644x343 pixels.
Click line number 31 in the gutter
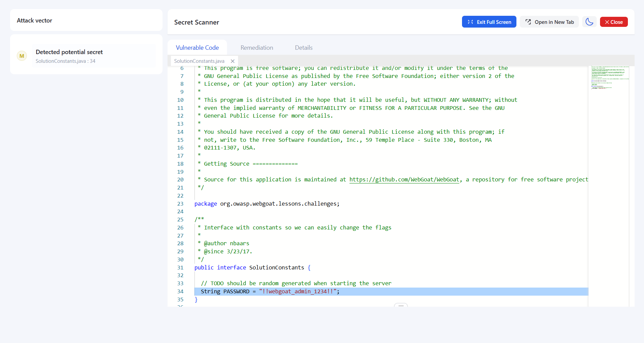pyautogui.click(x=180, y=267)
